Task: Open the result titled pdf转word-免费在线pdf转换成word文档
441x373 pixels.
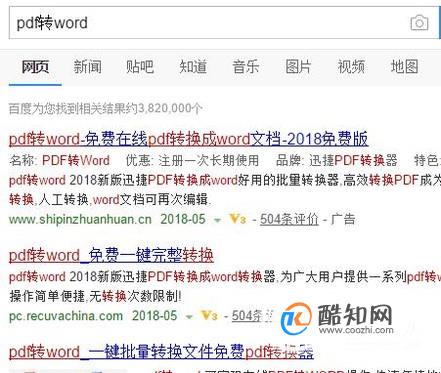Action: coord(188,139)
